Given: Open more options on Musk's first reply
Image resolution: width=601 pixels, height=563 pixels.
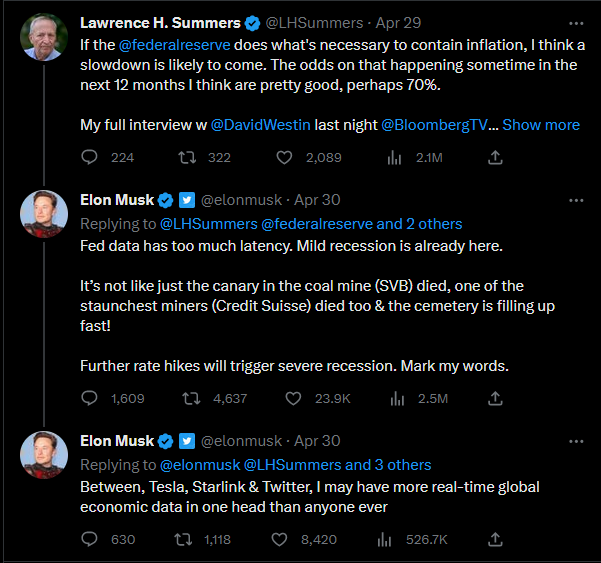Looking at the screenshot, I should (575, 199).
